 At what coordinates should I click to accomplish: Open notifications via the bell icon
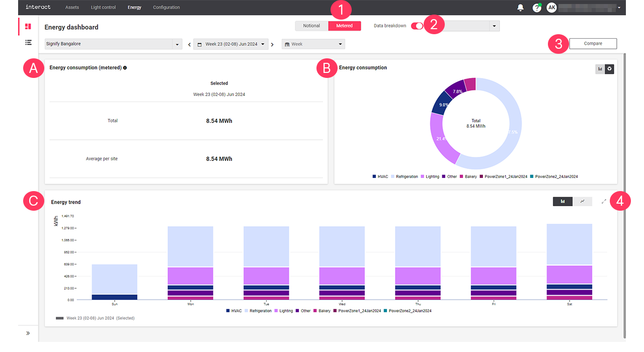click(520, 7)
